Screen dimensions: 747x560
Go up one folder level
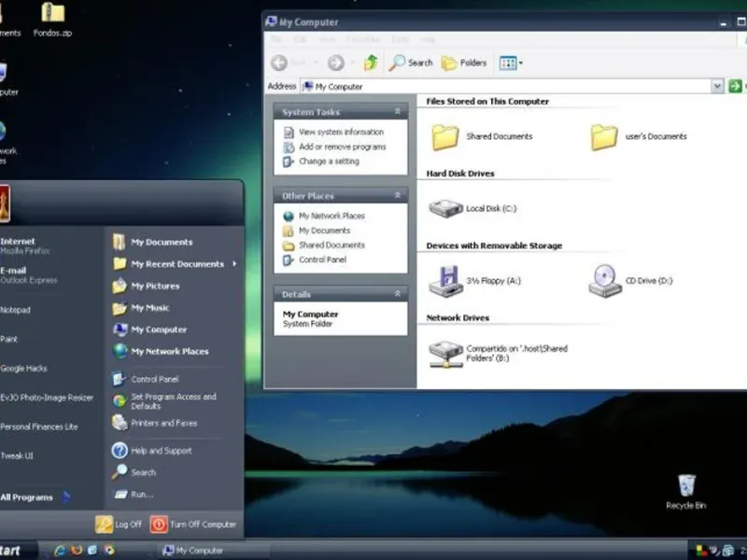[x=371, y=63]
